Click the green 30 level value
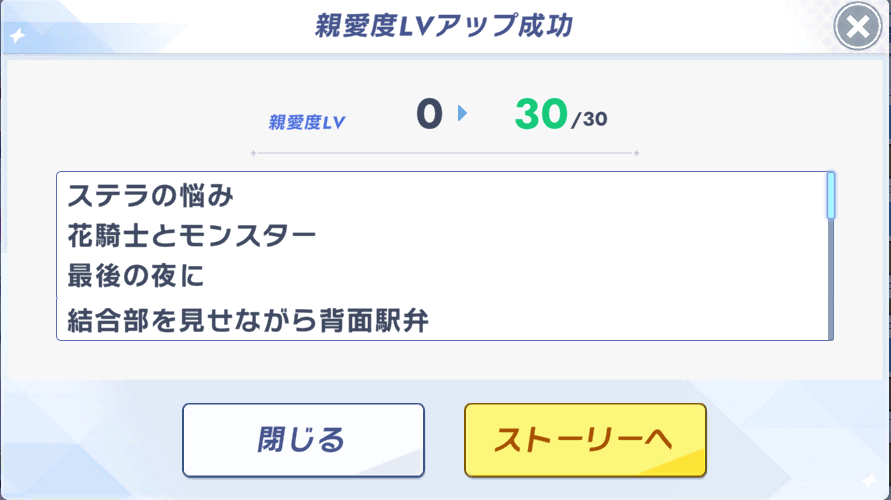The height and width of the screenshot is (500, 891). (x=541, y=116)
